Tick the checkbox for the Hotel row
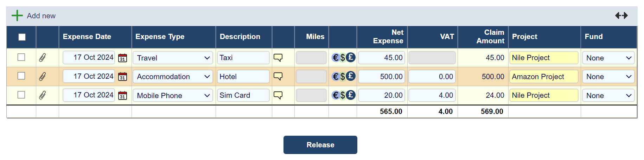This screenshot has width=644, height=160. pyautogui.click(x=21, y=76)
